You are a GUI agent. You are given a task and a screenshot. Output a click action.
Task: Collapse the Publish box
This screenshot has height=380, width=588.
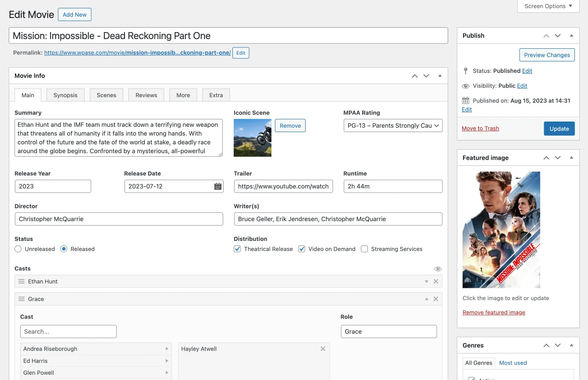coord(571,36)
